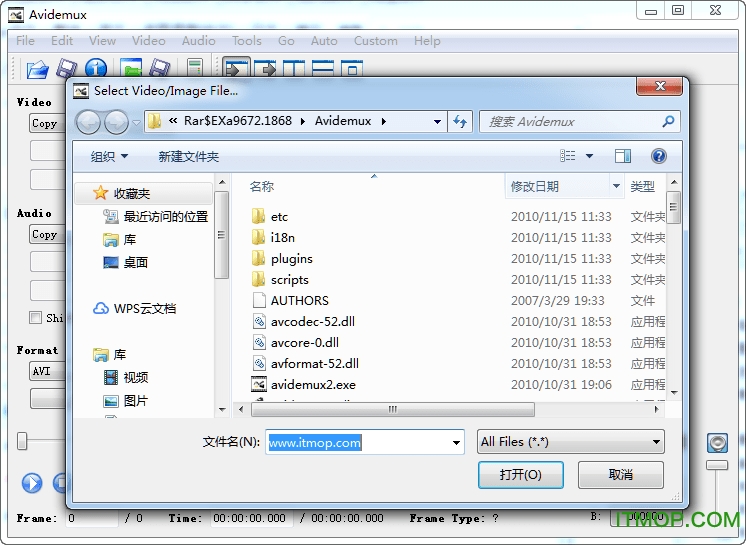Click the 取消 cancel button
746x545 pixels.
[620, 475]
